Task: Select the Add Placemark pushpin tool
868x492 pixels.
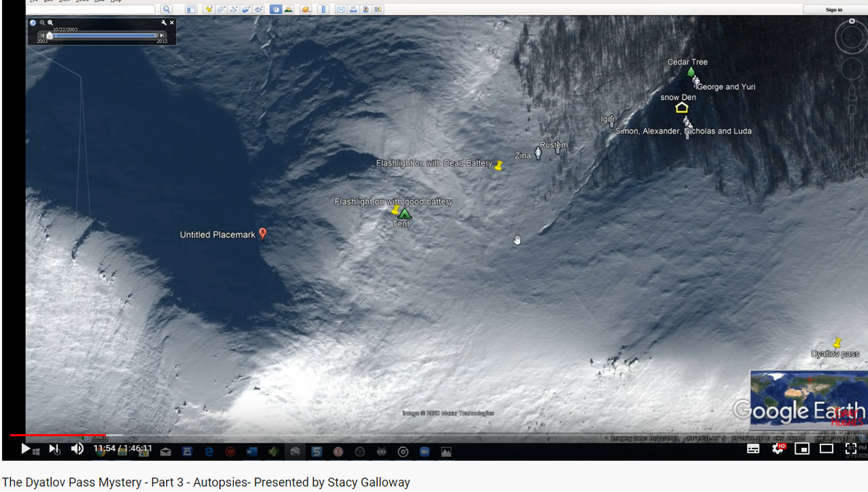Action: pos(208,9)
